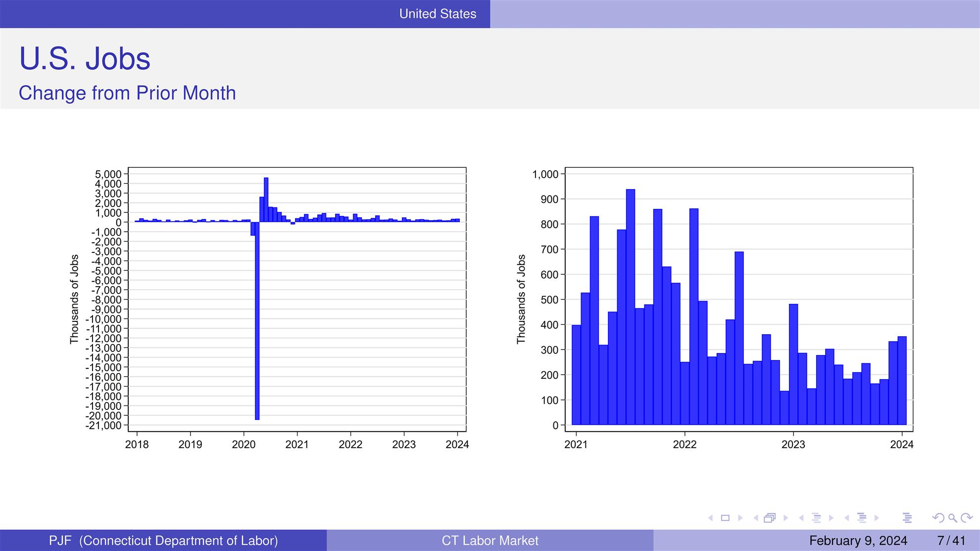Click the 900 axis label on right chart

[x=549, y=200]
